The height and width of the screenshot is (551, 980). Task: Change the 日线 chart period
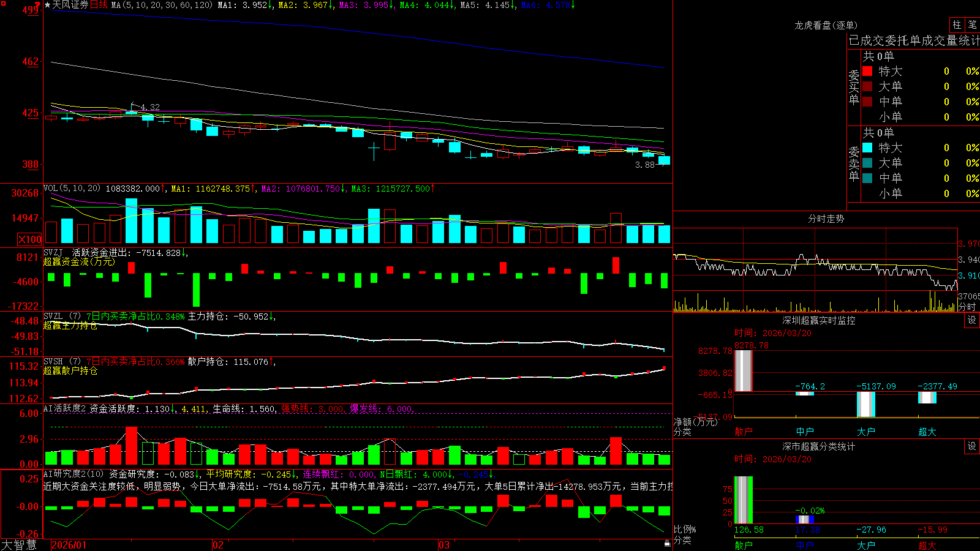(x=99, y=5)
